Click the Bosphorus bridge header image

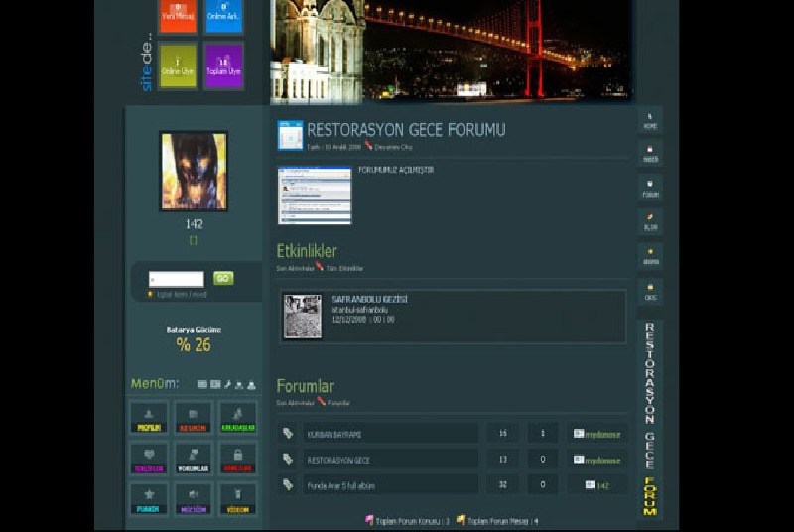[x=452, y=51]
